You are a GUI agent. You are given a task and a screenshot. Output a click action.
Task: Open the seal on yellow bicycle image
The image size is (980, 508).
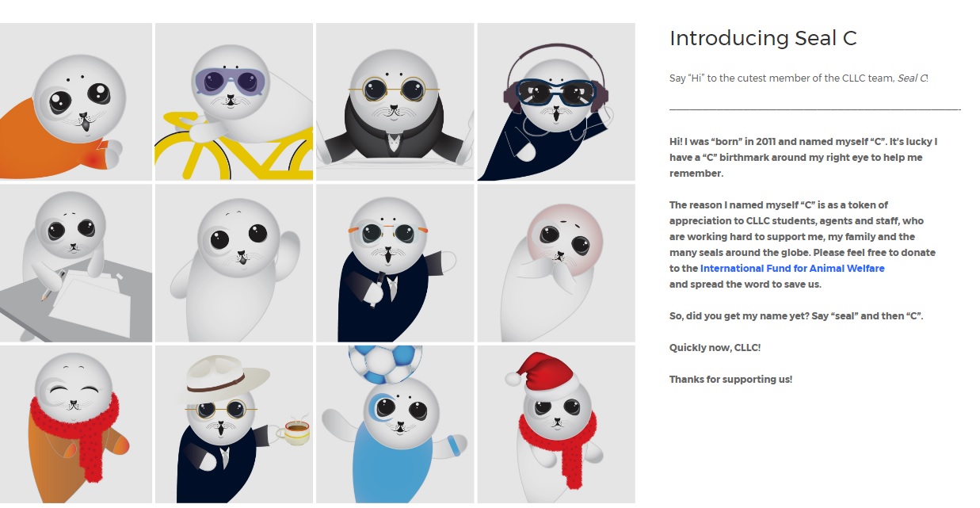pos(234,101)
